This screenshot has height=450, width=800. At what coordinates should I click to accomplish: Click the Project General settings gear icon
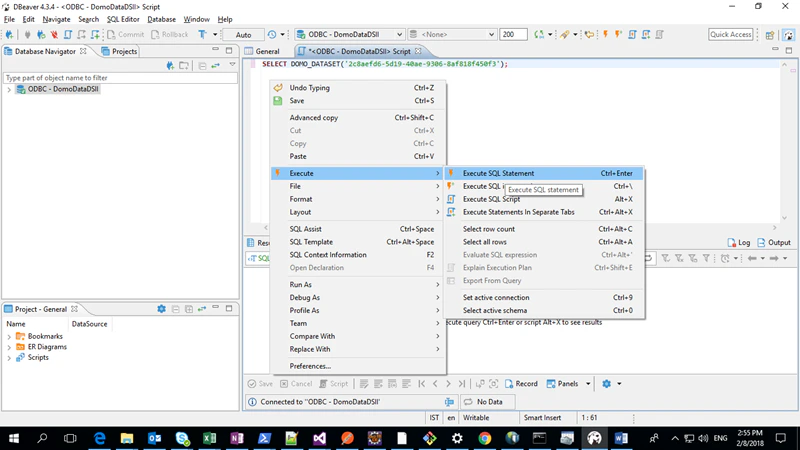(161, 309)
